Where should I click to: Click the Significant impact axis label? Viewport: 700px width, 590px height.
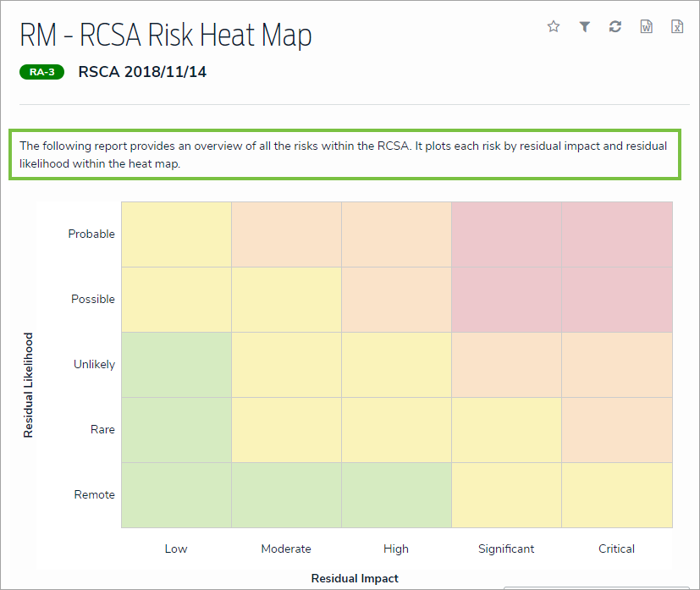[506, 549]
